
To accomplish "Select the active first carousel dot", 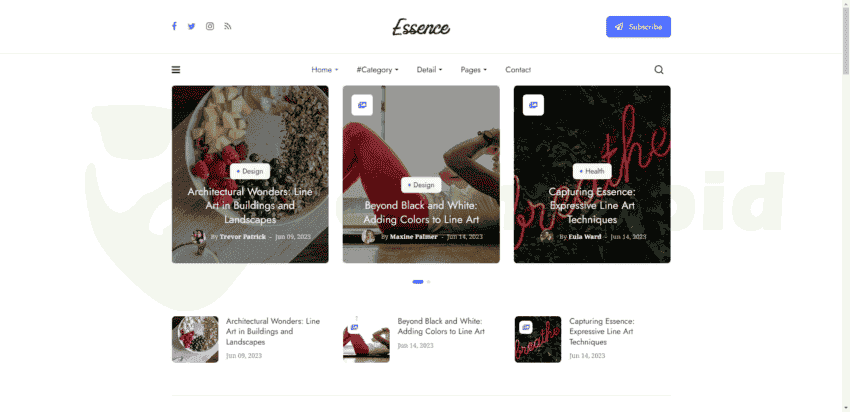I will [418, 282].
